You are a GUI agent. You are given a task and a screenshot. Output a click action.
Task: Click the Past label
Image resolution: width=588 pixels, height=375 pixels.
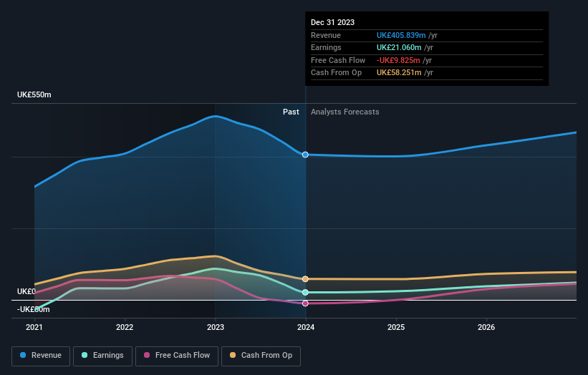point(291,112)
